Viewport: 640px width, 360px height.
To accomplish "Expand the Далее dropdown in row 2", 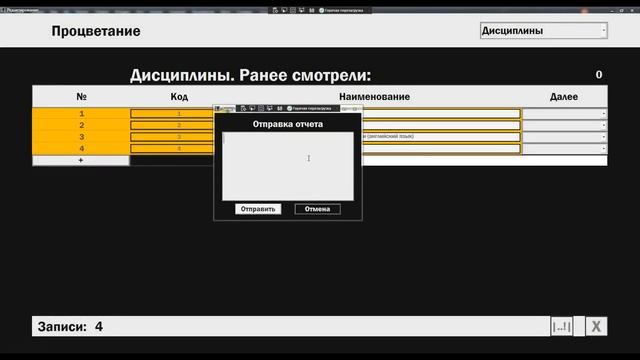I will (x=564, y=125).
